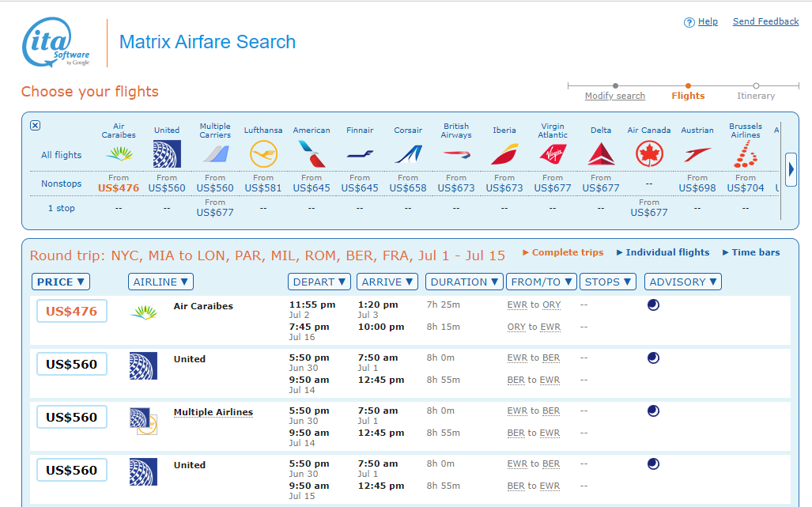This screenshot has width=812, height=507.
Task: Click All flights in matrix
Action: coord(61,155)
